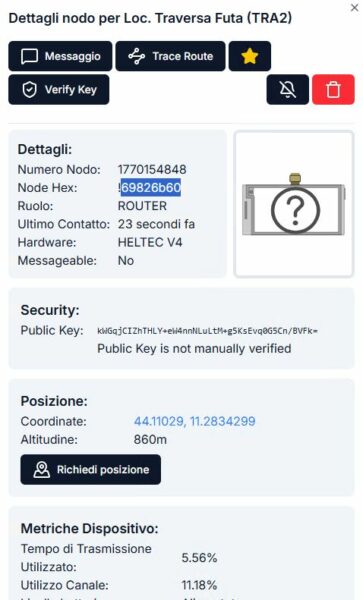The height and width of the screenshot is (600, 363).
Task: Click the red trash delete button
Action: point(333,90)
